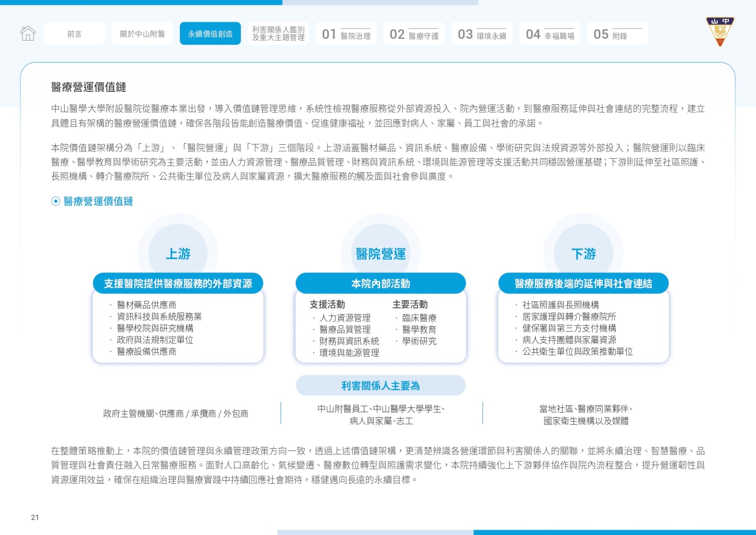Click the 支援活動 column heading
This screenshot has width=756, height=535.
click(328, 305)
